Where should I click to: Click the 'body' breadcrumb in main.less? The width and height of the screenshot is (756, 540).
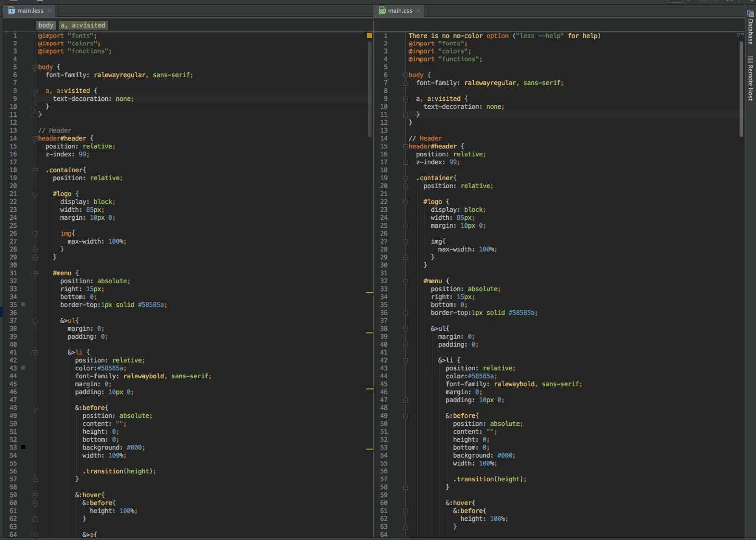pos(46,25)
